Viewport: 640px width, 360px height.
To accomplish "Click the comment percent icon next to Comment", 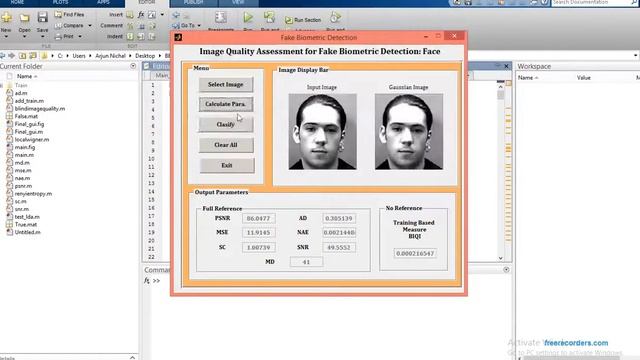I will (130, 26).
